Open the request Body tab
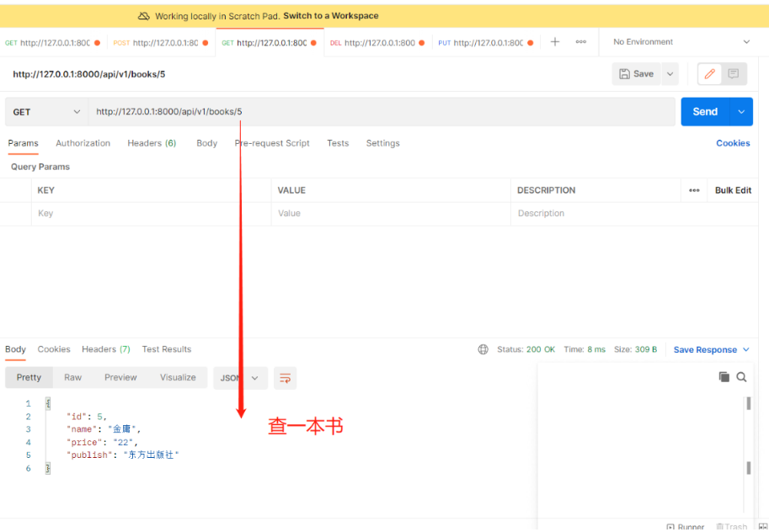The width and height of the screenshot is (769, 532). [206, 143]
